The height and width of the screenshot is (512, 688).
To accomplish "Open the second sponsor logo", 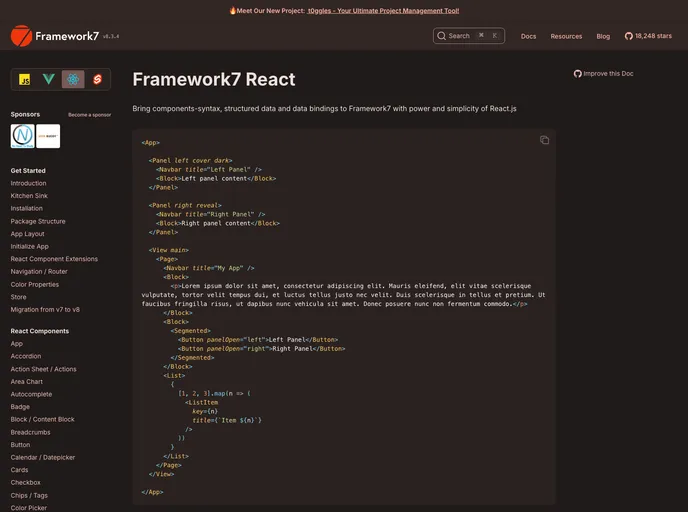I will (x=48, y=136).
